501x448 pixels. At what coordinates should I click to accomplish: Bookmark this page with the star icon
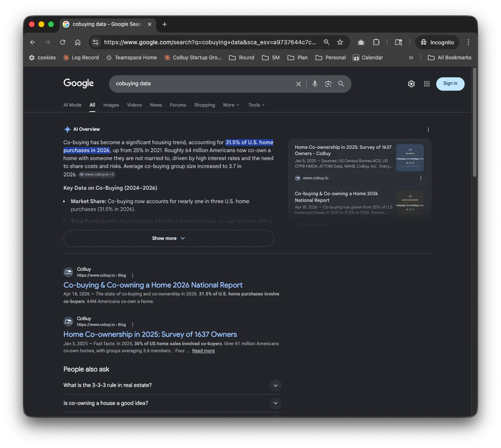pyautogui.click(x=340, y=42)
